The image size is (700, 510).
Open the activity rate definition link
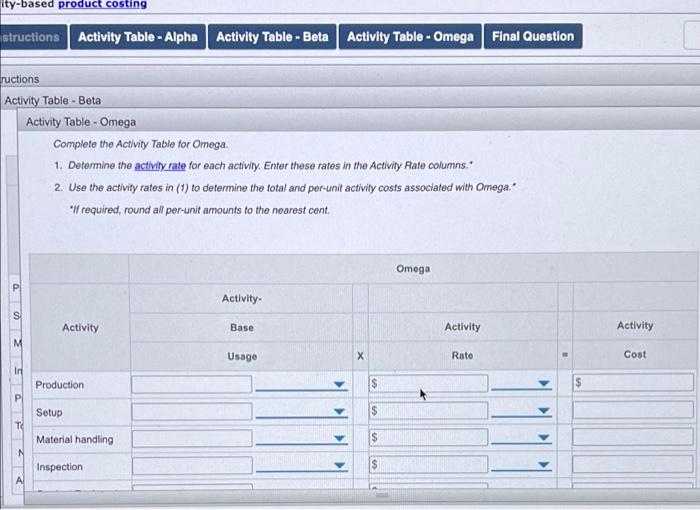tap(160, 166)
